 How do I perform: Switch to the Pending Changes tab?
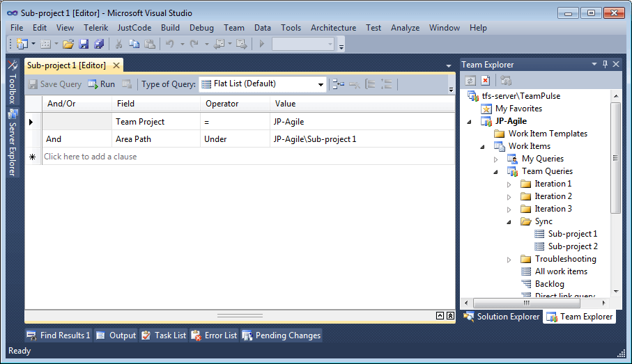[x=282, y=335]
